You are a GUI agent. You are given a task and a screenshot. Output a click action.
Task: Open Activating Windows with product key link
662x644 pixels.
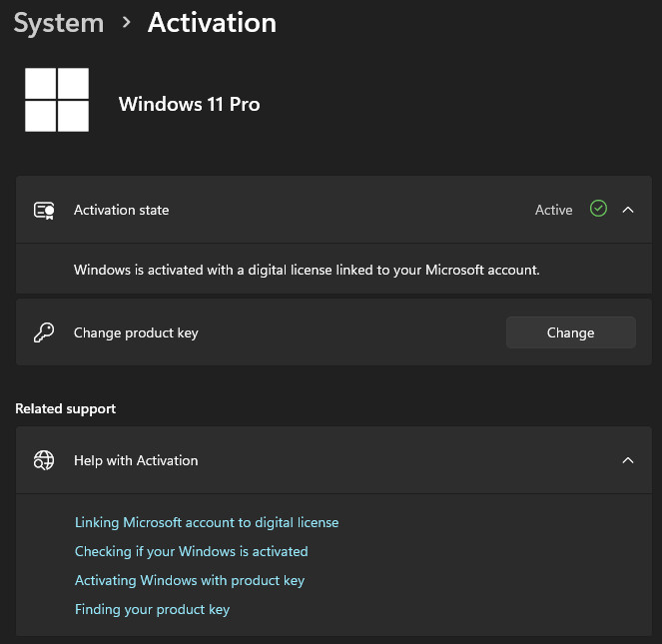(190, 581)
